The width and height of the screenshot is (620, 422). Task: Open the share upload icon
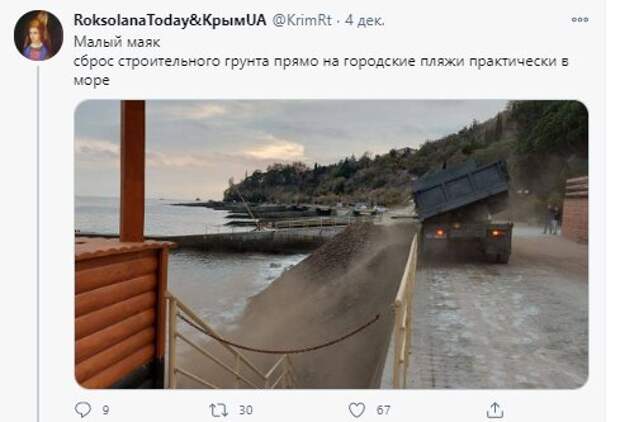495,410
